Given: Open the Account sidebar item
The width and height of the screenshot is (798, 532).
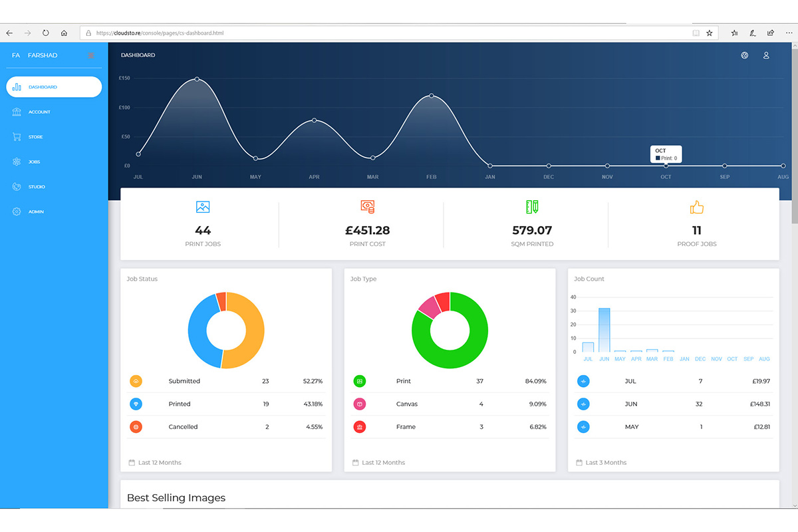Looking at the screenshot, I should 39,112.
